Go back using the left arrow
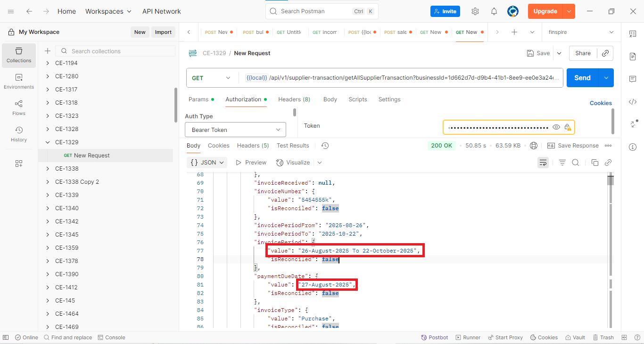This screenshot has height=344, width=644. pos(29,11)
